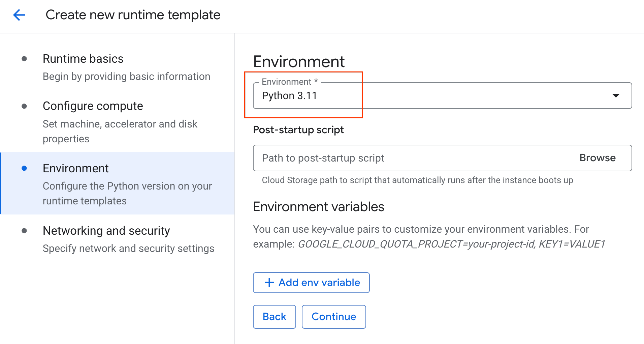Click the Create new runtime template heading
This screenshot has width=644, height=344.
[133, 15]
